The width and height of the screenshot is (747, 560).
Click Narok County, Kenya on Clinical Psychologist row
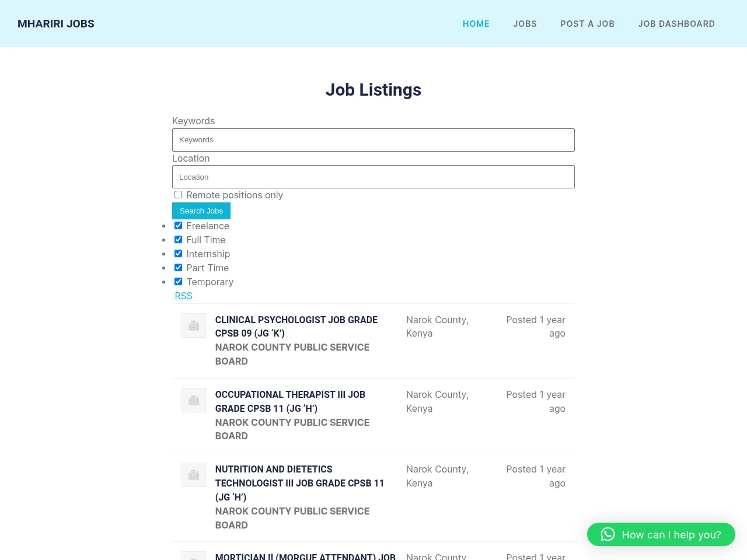[438, 327]
